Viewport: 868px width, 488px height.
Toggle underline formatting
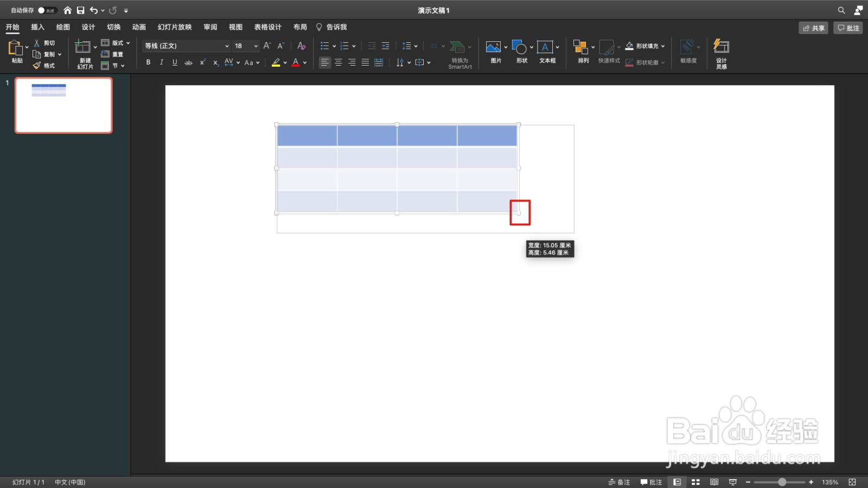(175, 62)
